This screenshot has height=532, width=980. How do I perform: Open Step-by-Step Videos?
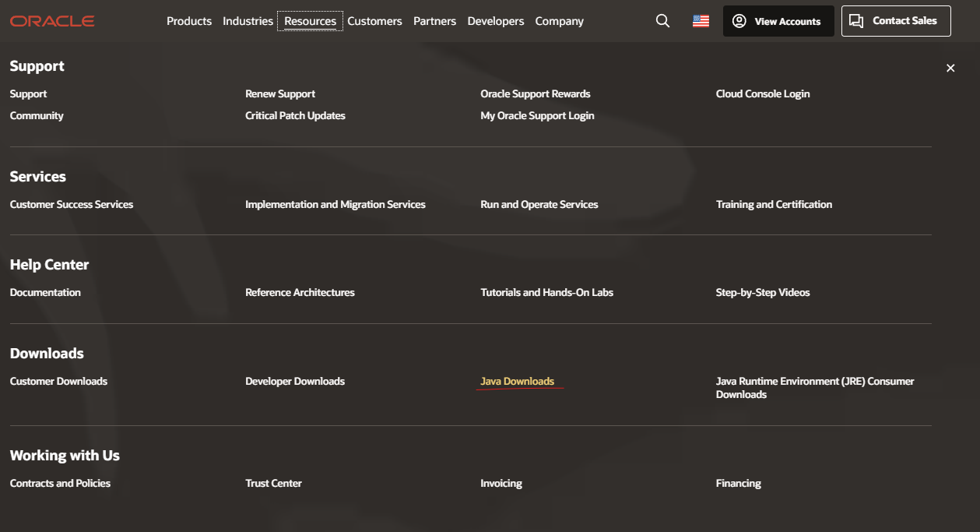click(x=763, y=292)
